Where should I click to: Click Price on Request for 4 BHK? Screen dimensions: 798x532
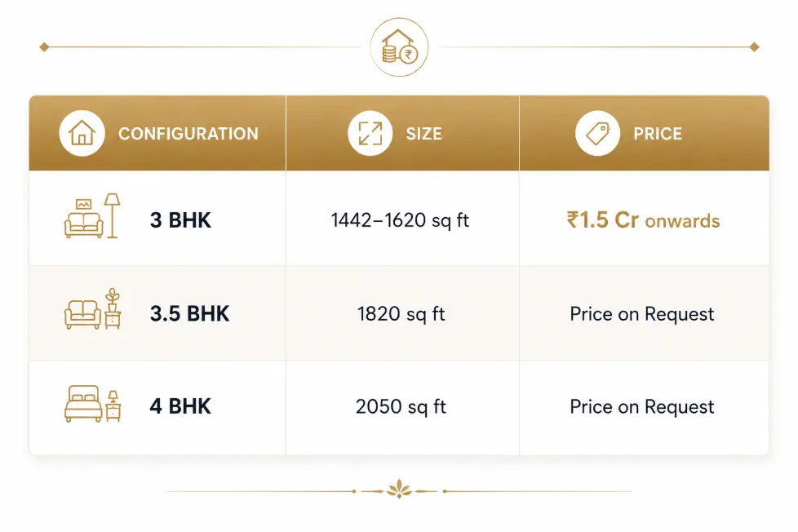click(x=642, y=407)
